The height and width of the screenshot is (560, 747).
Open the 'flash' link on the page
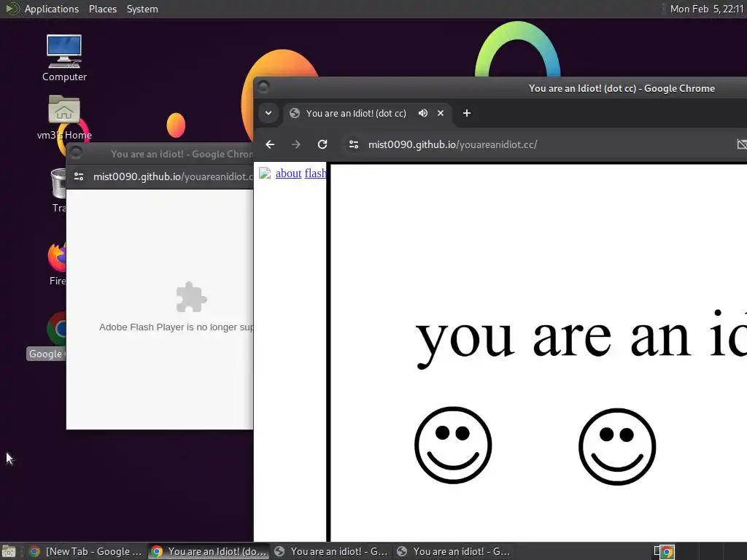[x=315, y=174]
